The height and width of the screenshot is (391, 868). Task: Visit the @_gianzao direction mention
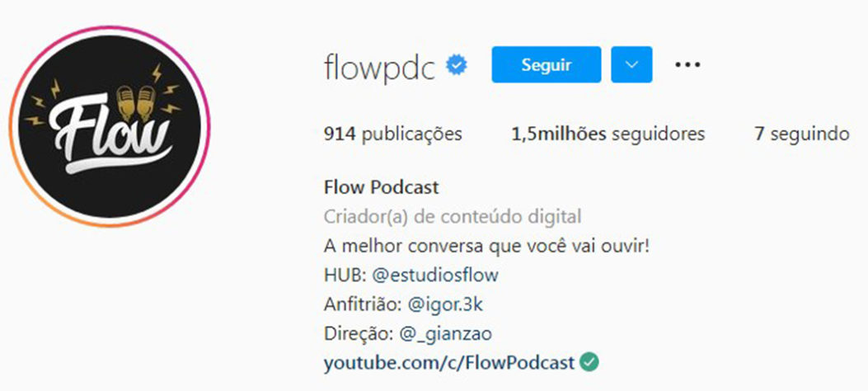click(446, 335)
